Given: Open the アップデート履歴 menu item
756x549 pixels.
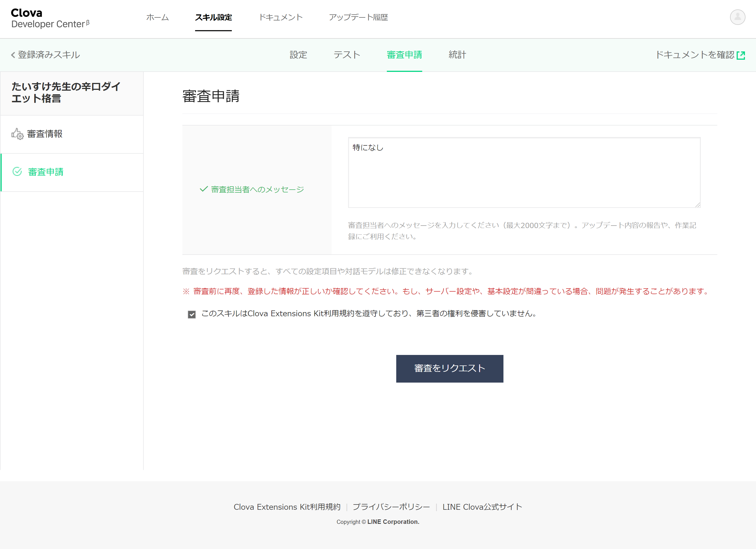Looking at the screenshot, I should click(358, 17).
